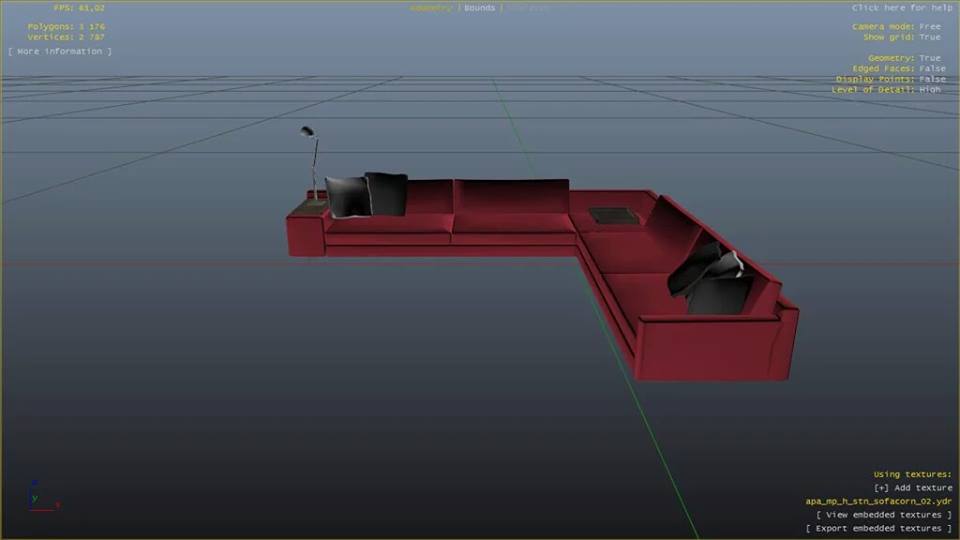
Task: Click the XYZ axis gizmo
Action: pyautogui.click(x=40, y=497)
